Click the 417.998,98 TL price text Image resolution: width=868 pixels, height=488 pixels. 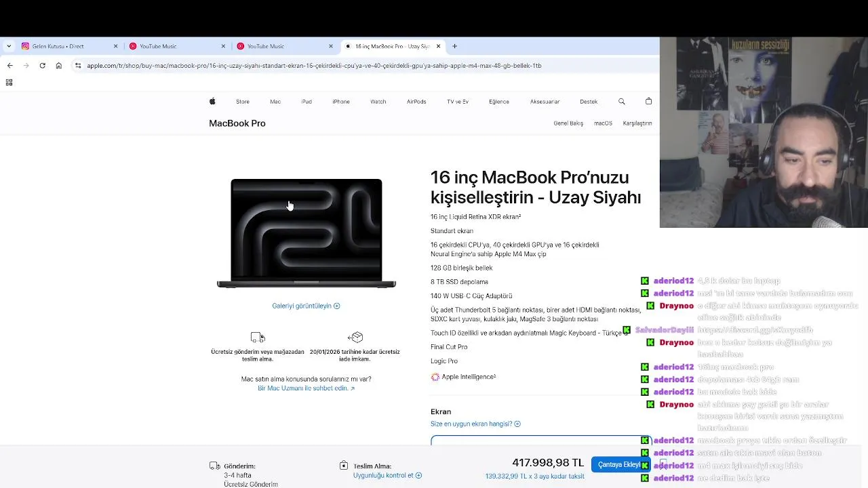pos(548,462)
